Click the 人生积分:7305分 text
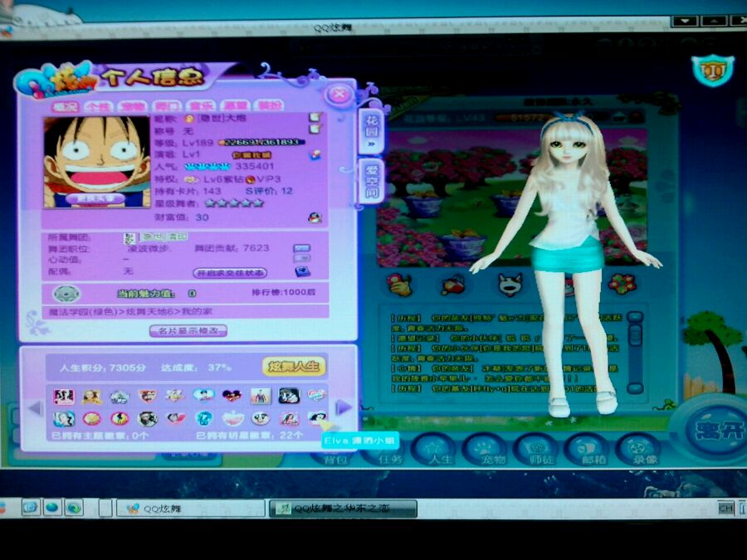Image resolution: width=747 pixels, height=560 pixels. 102,368
